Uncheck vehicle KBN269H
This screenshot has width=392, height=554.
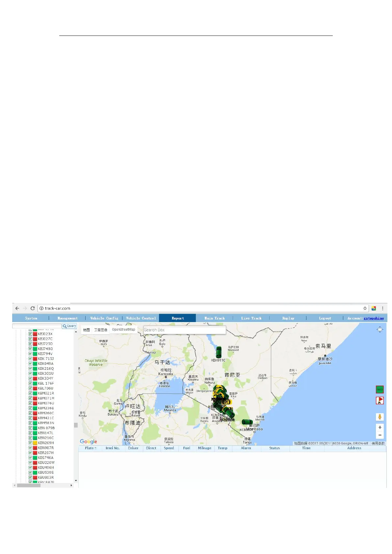pos(30,443)
